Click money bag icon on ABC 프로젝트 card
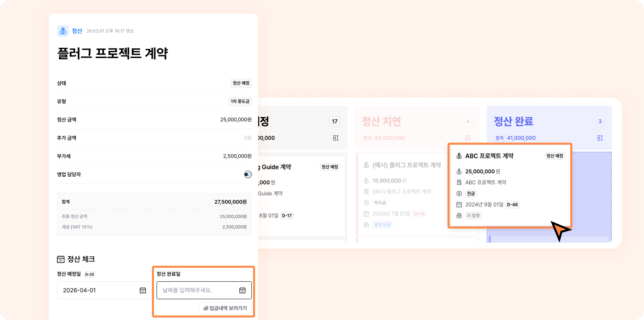 [x=459, y=156]
